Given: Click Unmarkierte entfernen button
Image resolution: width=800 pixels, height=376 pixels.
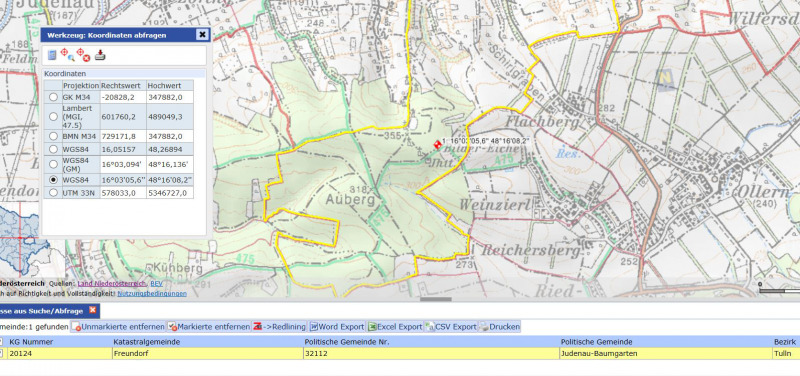Looking at the screenshot, I should 118,327.
